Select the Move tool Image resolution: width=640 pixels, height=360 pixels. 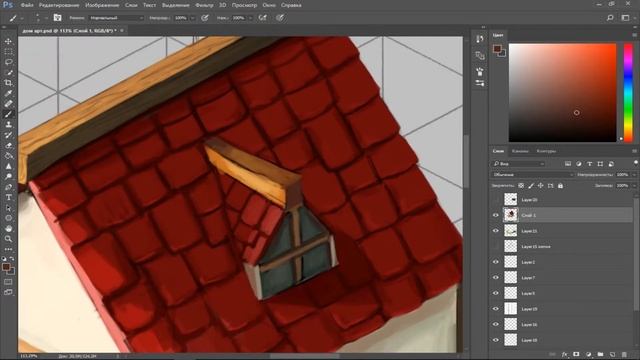pyautogui.click(x=8, y=41)
